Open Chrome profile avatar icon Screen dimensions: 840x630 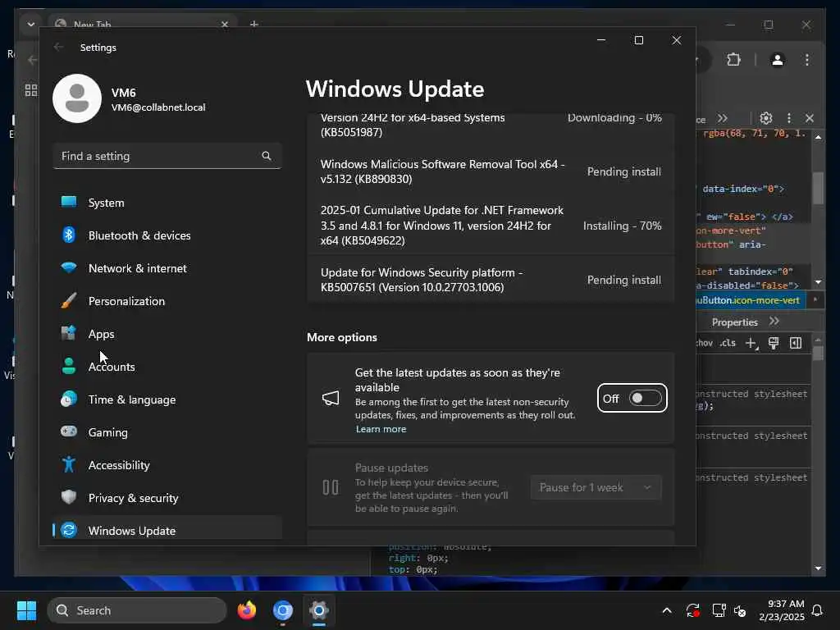tap(778, 59)
